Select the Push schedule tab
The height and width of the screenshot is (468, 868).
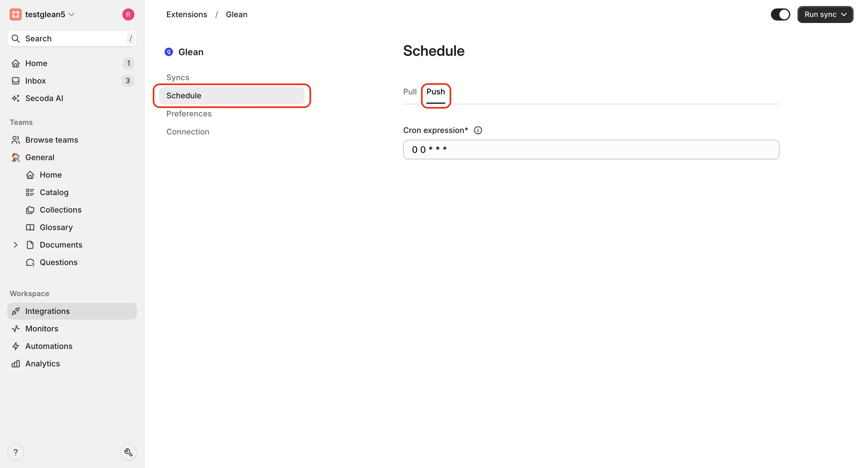[x=436, y=92]
